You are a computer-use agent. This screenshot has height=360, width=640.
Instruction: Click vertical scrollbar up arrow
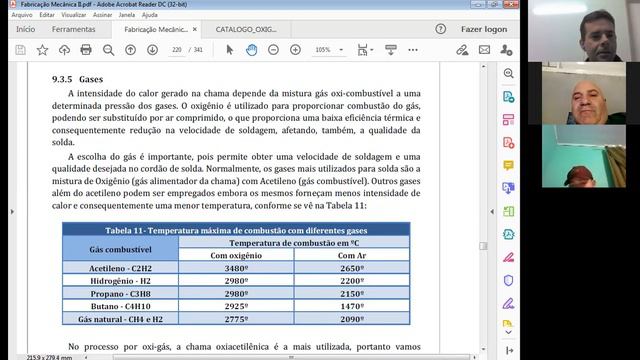pos(483,66)
